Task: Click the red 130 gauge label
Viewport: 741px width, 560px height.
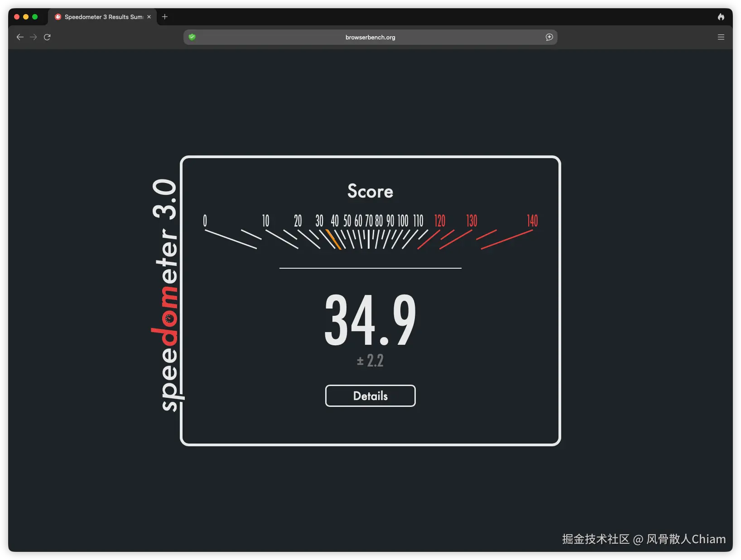Action: [x=472, y=221]
